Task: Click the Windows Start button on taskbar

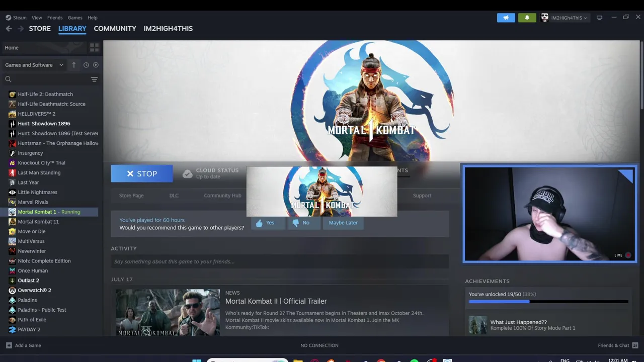Action: pos(197,360)
